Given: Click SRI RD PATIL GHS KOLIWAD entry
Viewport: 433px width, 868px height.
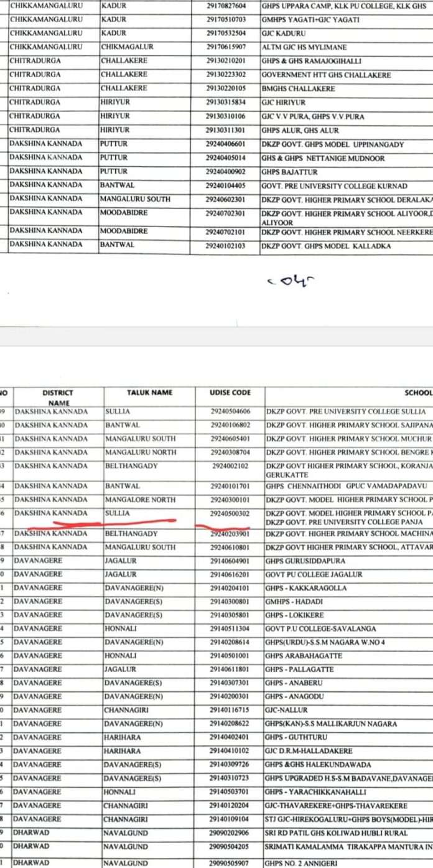Looking at the screenshot, I should pyautogui.click(x=336, y=833).
